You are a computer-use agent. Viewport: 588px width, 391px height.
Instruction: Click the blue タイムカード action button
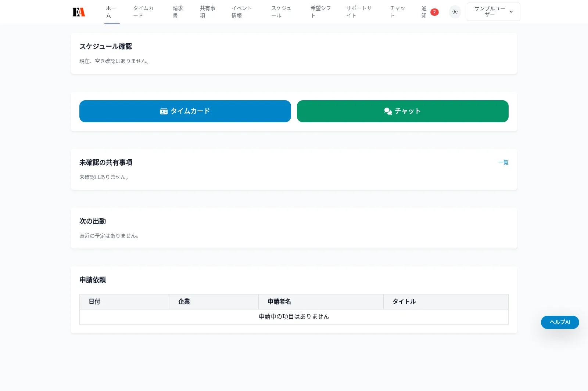[185, 111]
